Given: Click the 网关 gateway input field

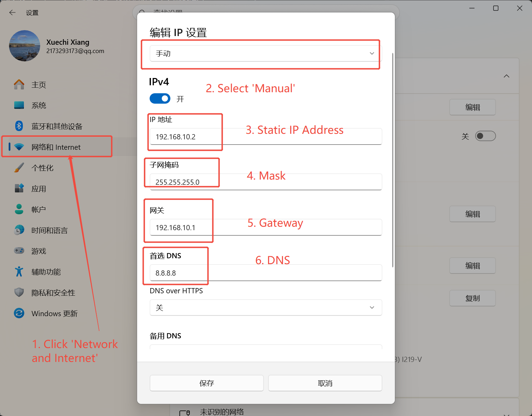Looking at the screenshot, I should (266, 227).
